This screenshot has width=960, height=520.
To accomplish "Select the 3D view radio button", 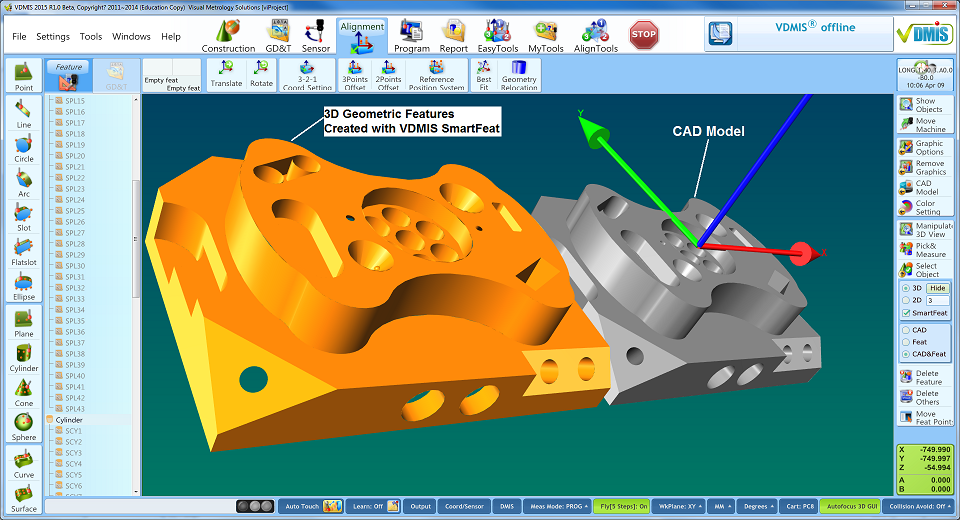I will coord(906,288).
